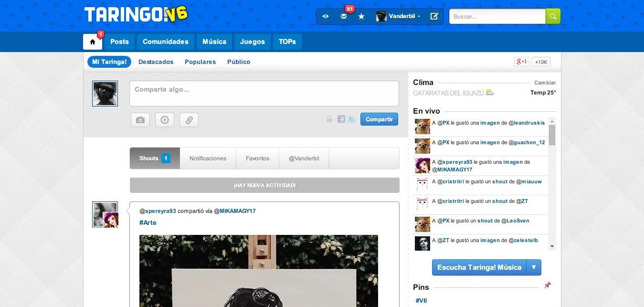Screen dimensions: 644x307
Task: Click the En vivo scrollbar thumb
Action: 552,135
